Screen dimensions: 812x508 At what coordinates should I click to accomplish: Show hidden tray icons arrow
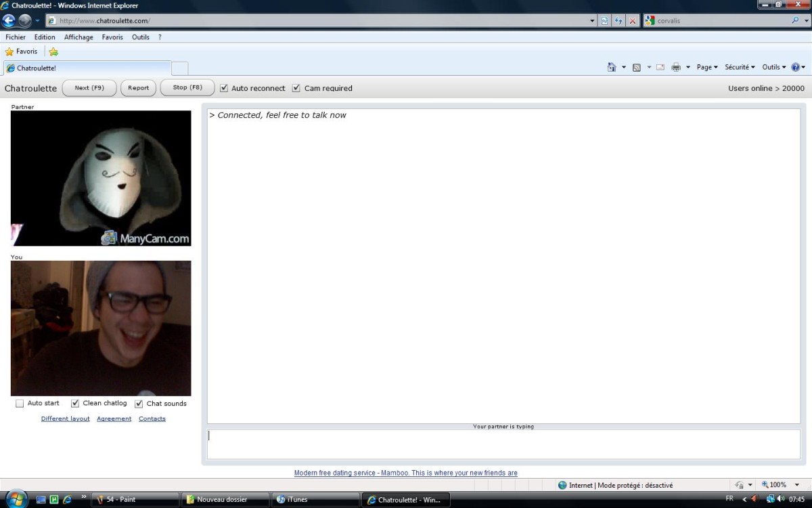point(744,499)
